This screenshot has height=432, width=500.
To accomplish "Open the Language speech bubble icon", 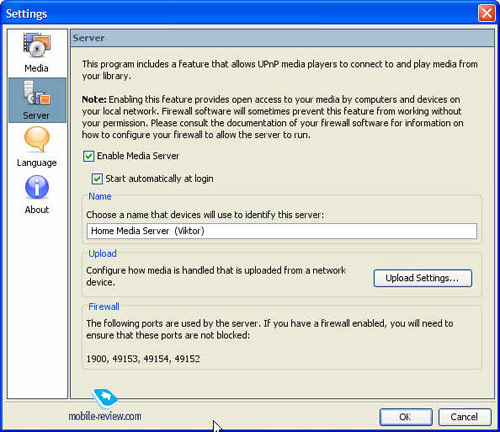I will pos(37,139).
